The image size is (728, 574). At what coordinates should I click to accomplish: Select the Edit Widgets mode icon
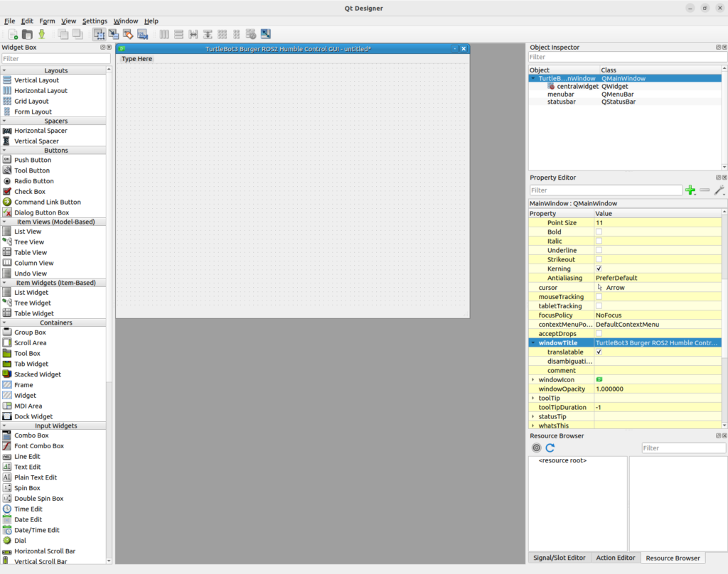click(x=99, y=34)
